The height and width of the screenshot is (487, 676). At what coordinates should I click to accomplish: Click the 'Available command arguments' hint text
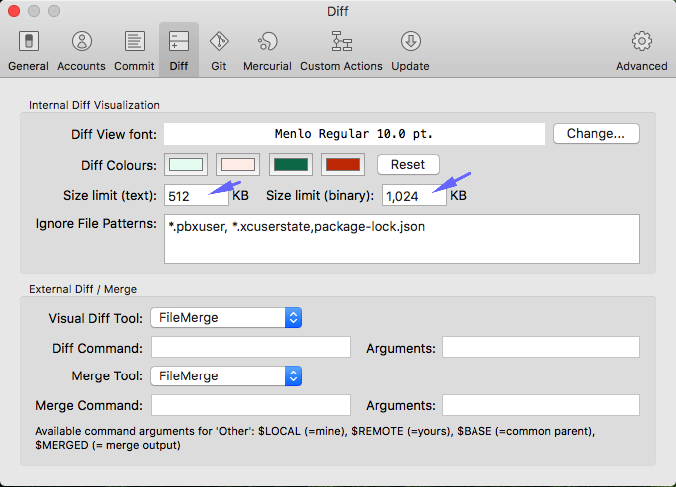point(315,438)
